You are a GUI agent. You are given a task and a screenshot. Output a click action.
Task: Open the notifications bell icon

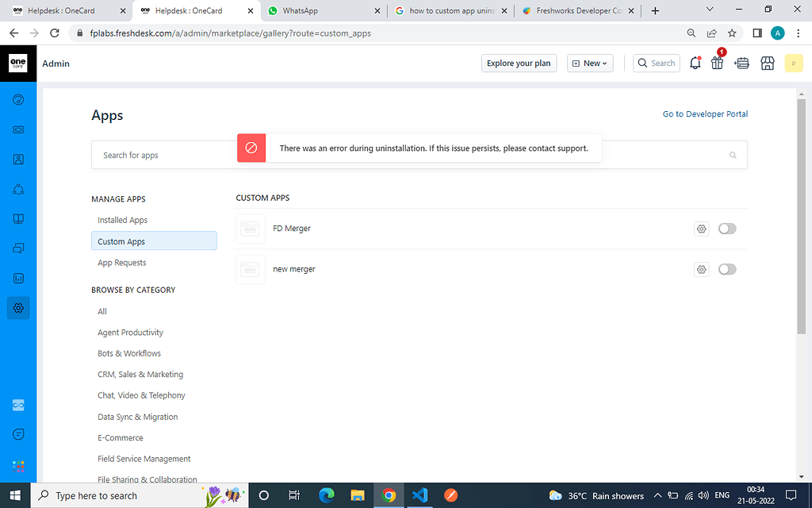pos(695,63)
